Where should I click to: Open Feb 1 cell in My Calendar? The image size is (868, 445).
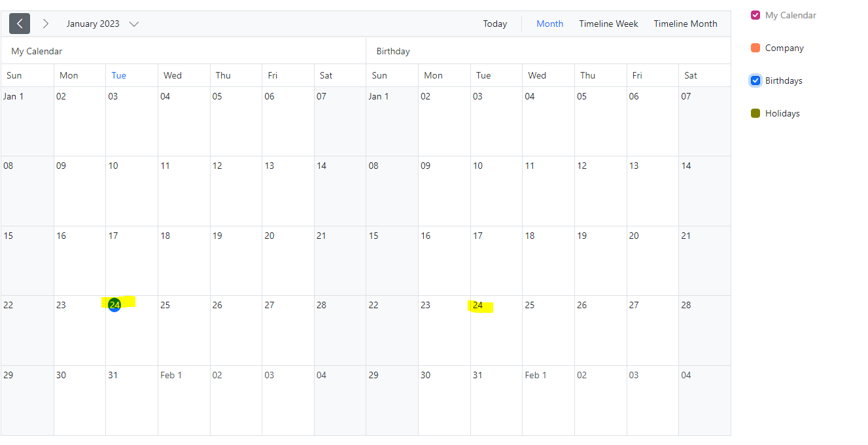(x=171, y=375)
